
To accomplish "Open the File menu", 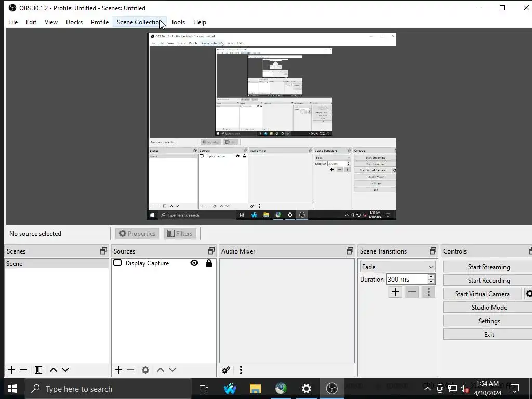I will [x=13, y=22].
